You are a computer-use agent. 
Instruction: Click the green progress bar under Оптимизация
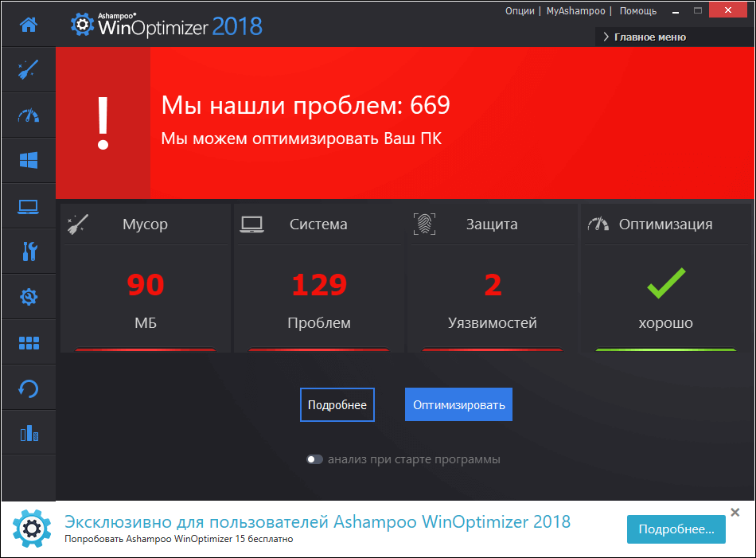(x=666, y=349)
